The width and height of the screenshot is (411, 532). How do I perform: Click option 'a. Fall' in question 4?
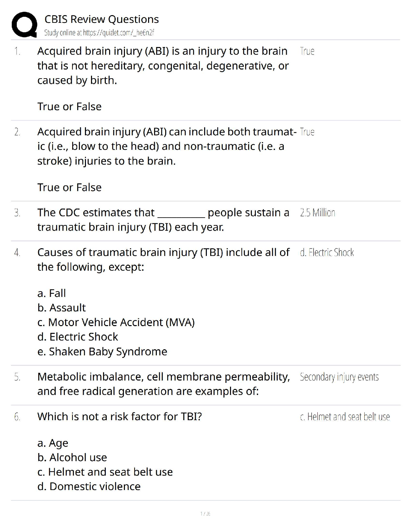[x=52, y=293]
